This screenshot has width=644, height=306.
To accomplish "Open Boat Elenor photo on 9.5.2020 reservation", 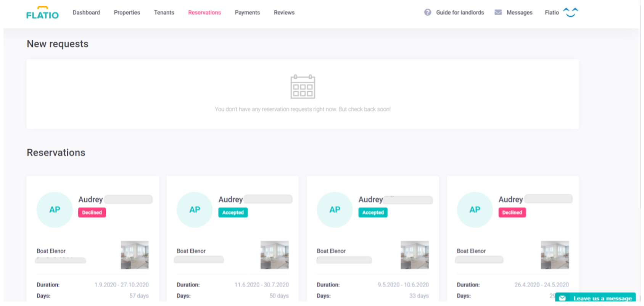I will click(414, 255).
